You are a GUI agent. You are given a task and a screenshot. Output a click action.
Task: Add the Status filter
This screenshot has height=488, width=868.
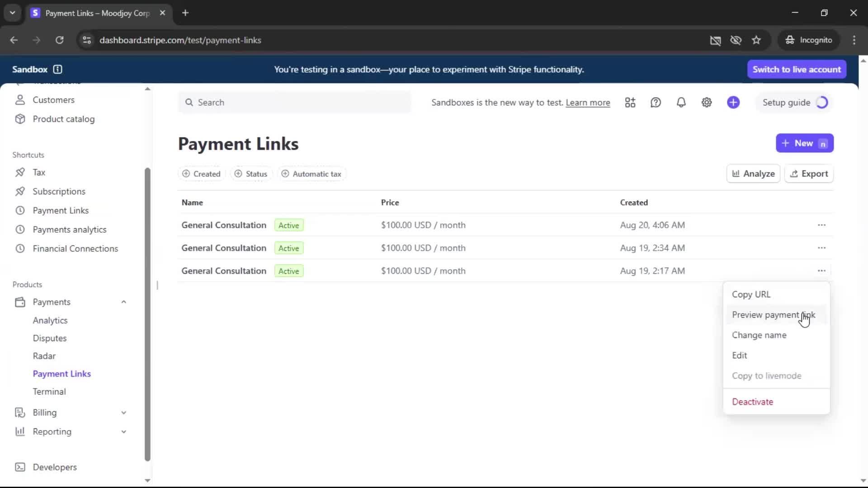251,174
